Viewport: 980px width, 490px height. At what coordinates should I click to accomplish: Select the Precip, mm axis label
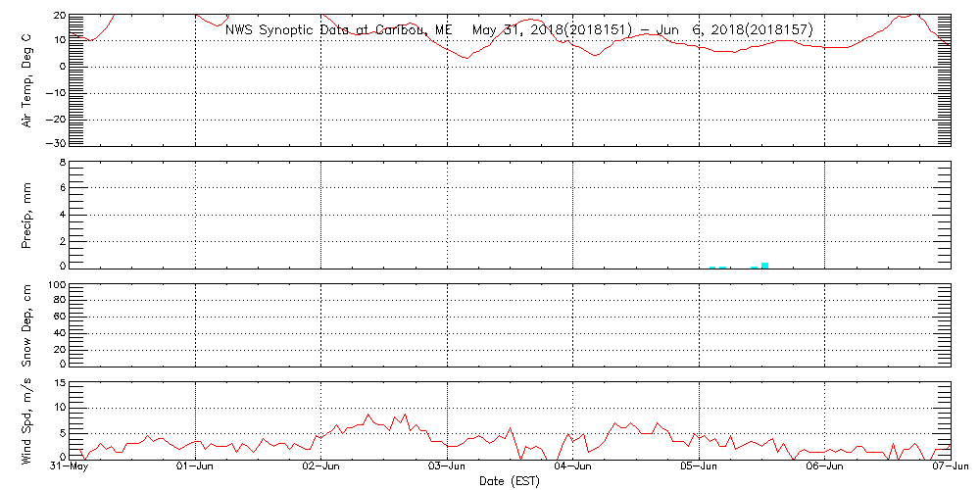point(28,214)
